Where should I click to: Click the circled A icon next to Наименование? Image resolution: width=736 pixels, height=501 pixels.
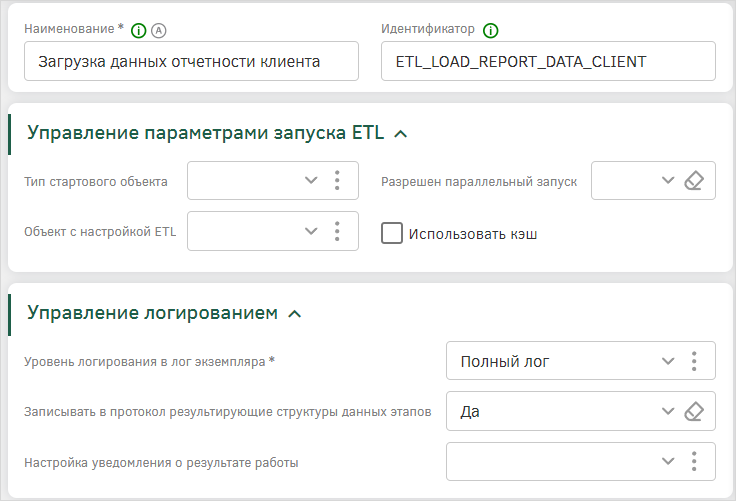(159, 31)
